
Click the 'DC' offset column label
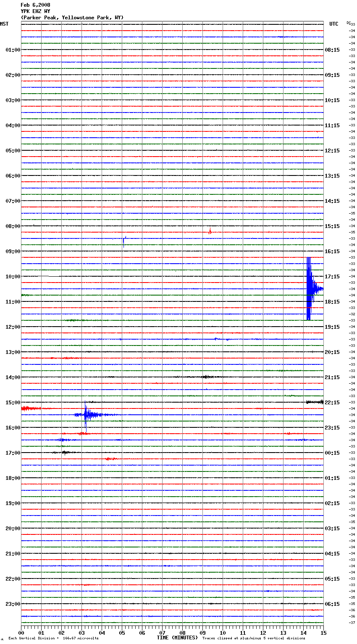[x=348, y=23]
